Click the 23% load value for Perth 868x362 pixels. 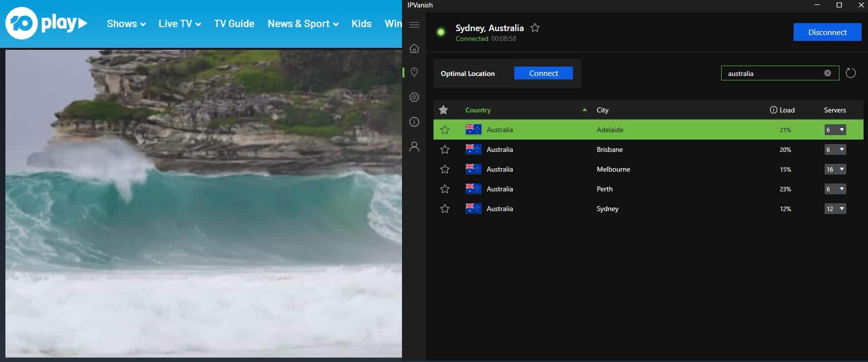click(x=785, y=189)
